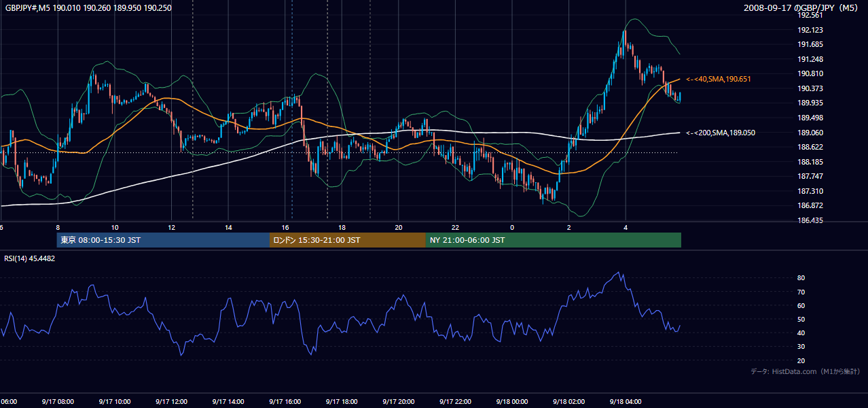Click hour tick 12 under the price chart
868x408 pixels.
(x=171, y=228)
